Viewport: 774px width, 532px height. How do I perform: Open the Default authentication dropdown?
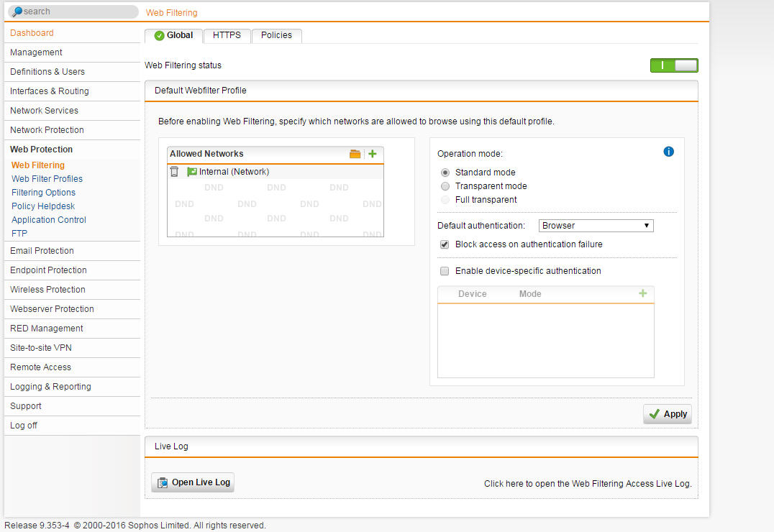[596, 226]
